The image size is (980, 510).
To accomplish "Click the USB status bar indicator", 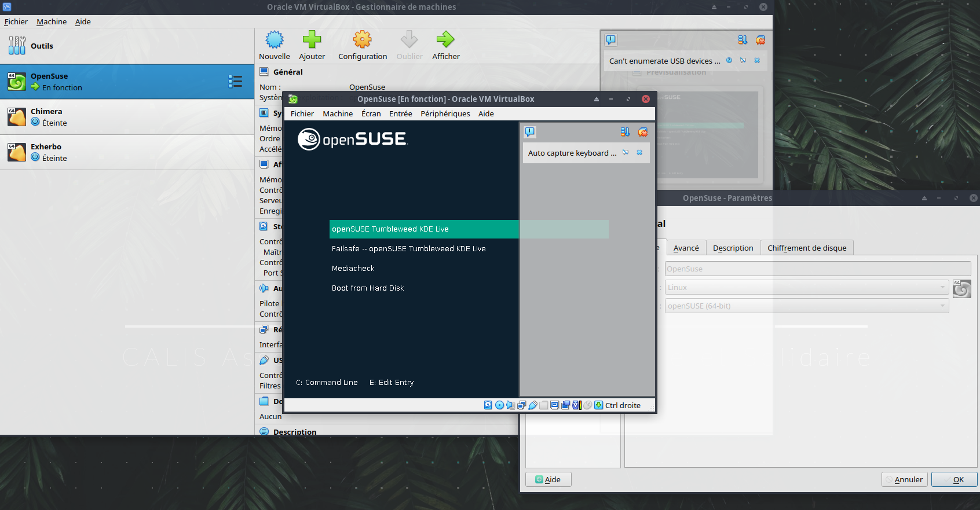I will click(533, 405).
